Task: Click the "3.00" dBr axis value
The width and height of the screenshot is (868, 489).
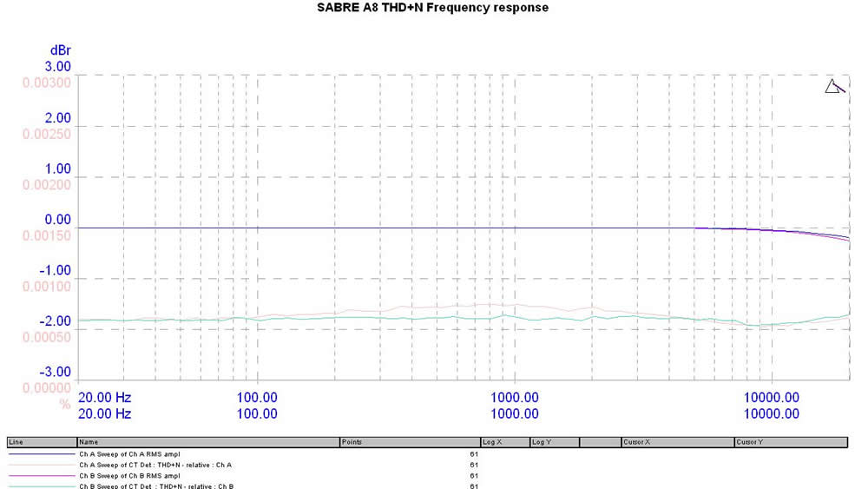Action: (x=57, y=67)
